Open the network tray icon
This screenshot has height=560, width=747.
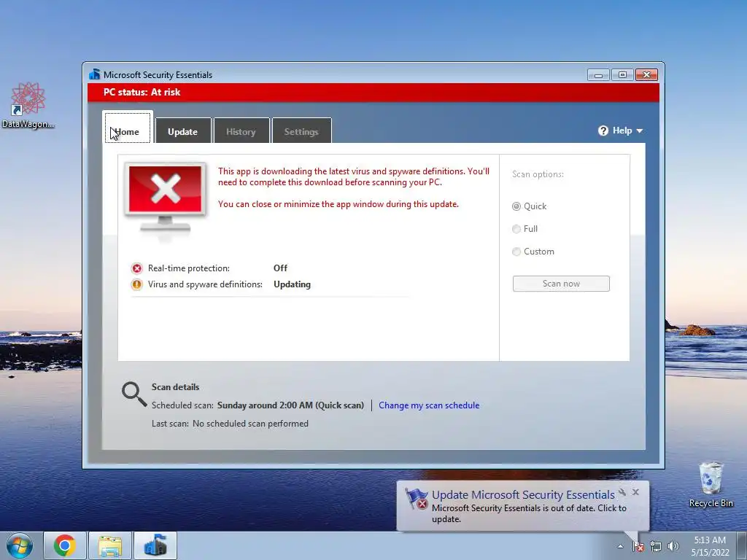click(x=656, y=546)
